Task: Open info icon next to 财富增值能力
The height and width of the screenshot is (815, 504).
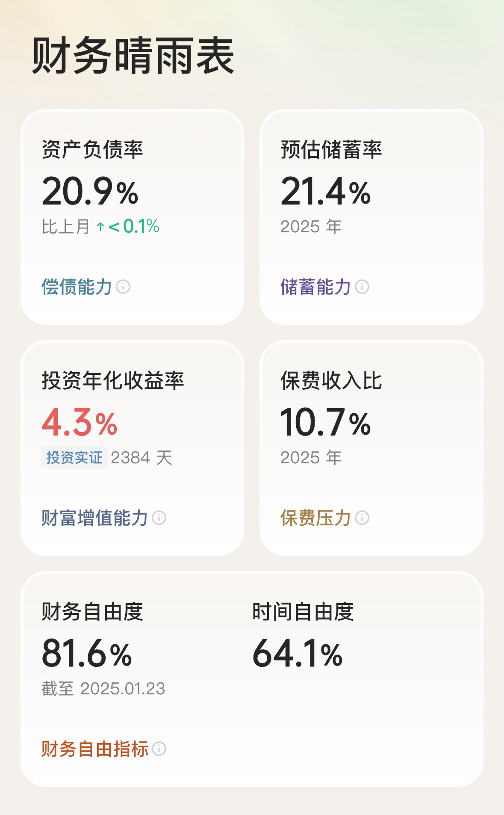Action: [x=159, y=518]
